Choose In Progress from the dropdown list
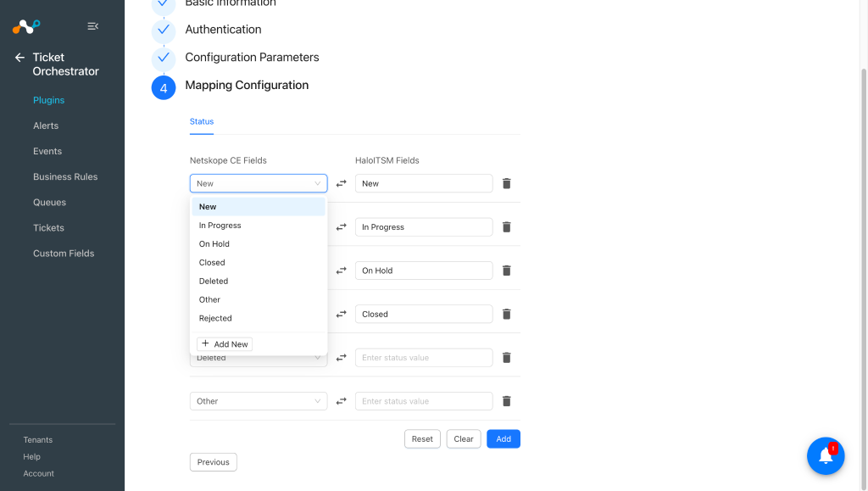 coord(259,226)
